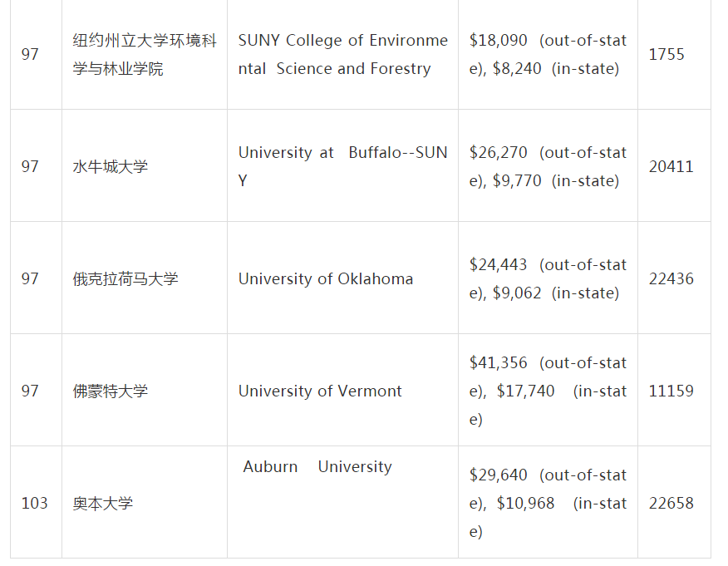Click the $41,356 tuition cell

(x=548, y=391)
